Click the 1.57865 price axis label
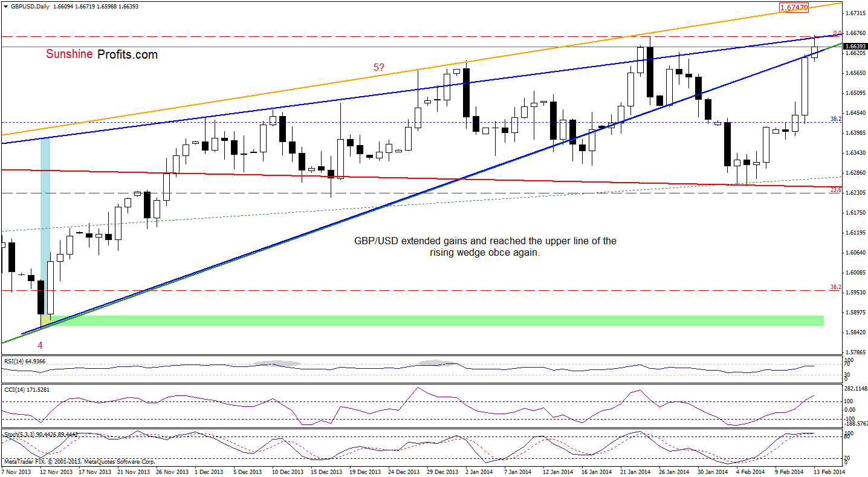The height and width of the screenshot is (477, 868). [x=855, y=352]
